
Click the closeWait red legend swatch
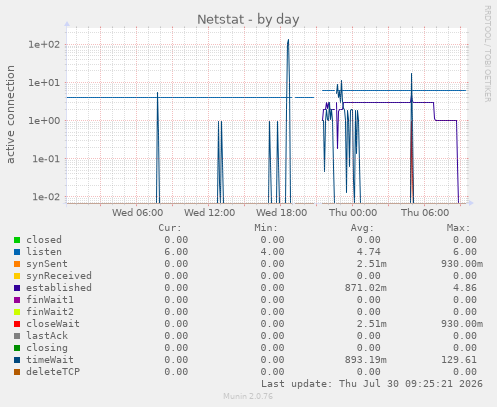(x=17, y=324)
